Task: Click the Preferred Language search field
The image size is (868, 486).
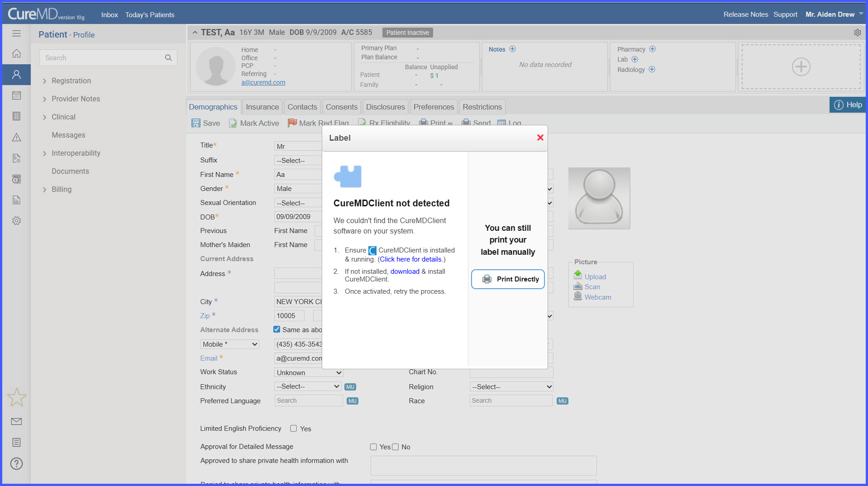Action: point(309,400)
